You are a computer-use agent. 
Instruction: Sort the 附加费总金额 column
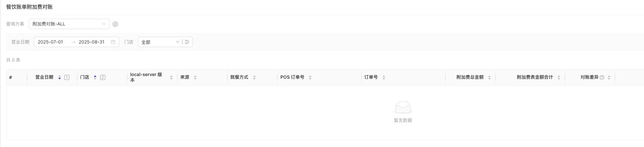click(489, 77)
